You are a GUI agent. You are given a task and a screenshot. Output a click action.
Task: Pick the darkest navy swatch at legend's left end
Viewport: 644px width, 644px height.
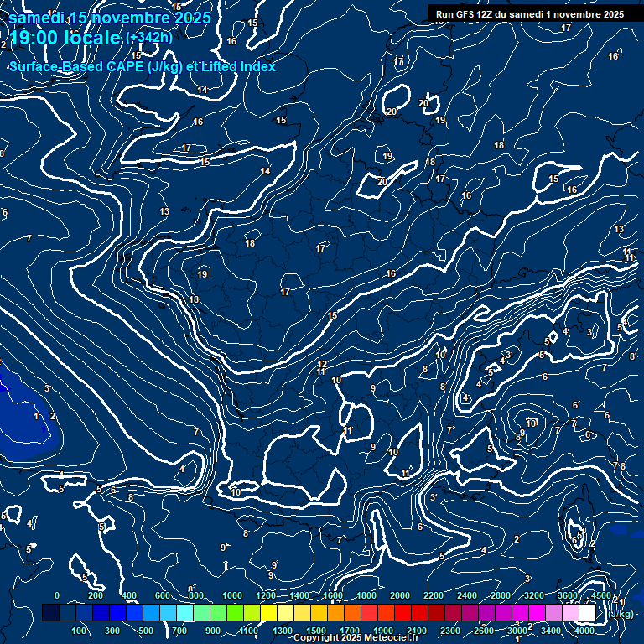[x=50, y=612]
